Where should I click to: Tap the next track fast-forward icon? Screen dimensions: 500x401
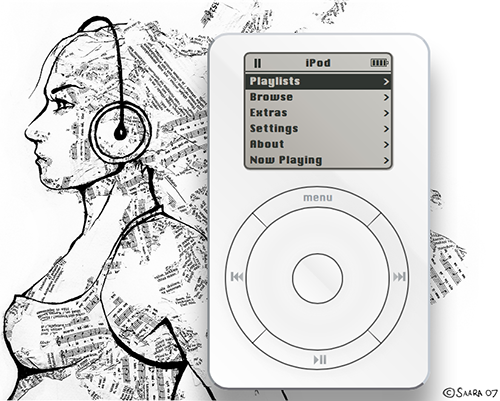399,277
